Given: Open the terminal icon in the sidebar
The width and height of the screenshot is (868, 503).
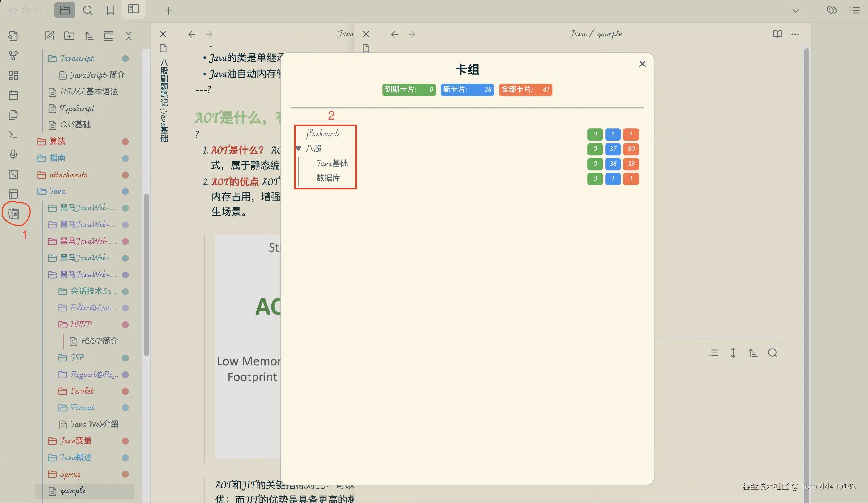Looking at the screenshot, I should [13, 135].
